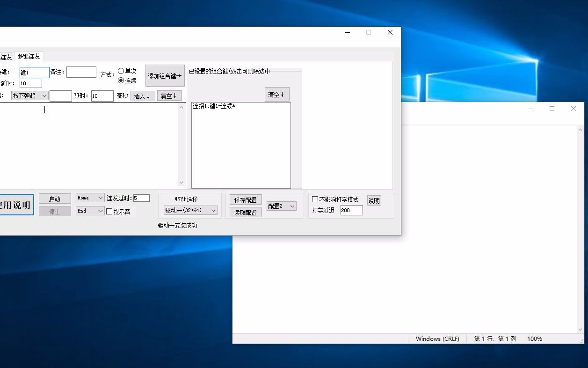The height and width of the screenshot is (368, 588).
Task: Click the 打字延迟 input showing 200
Action: click(351, 210)
